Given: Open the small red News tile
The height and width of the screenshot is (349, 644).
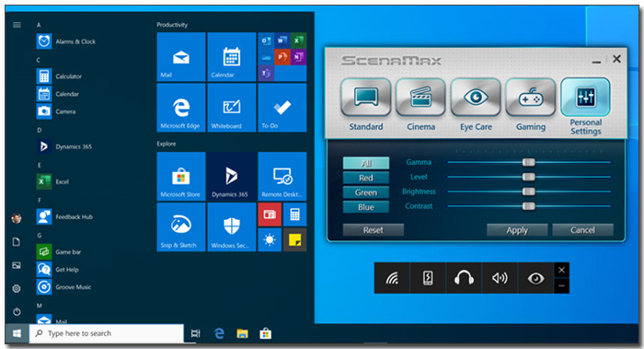Looking at the screenshot, I should 270,215.
